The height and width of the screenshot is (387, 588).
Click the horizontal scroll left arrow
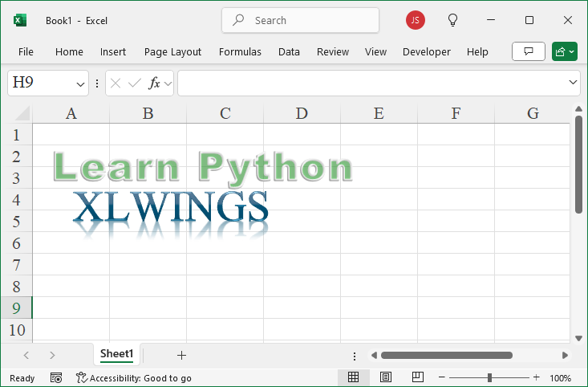(374, 355)
